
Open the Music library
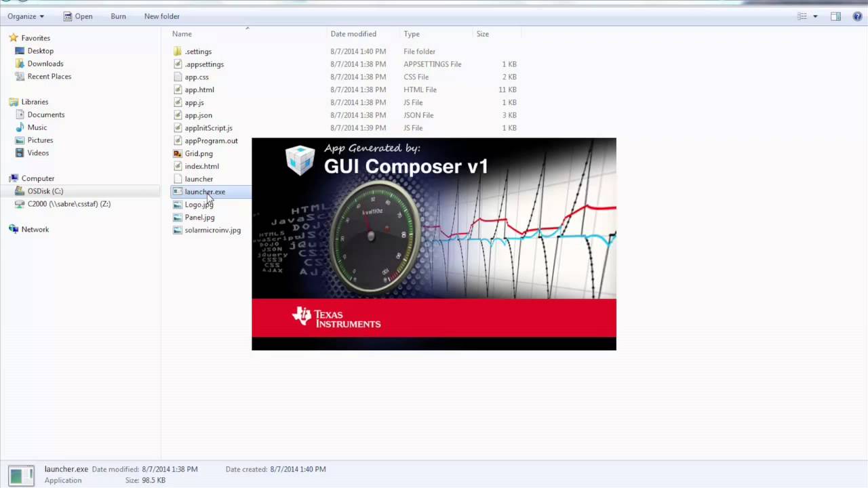pos(37,127)
